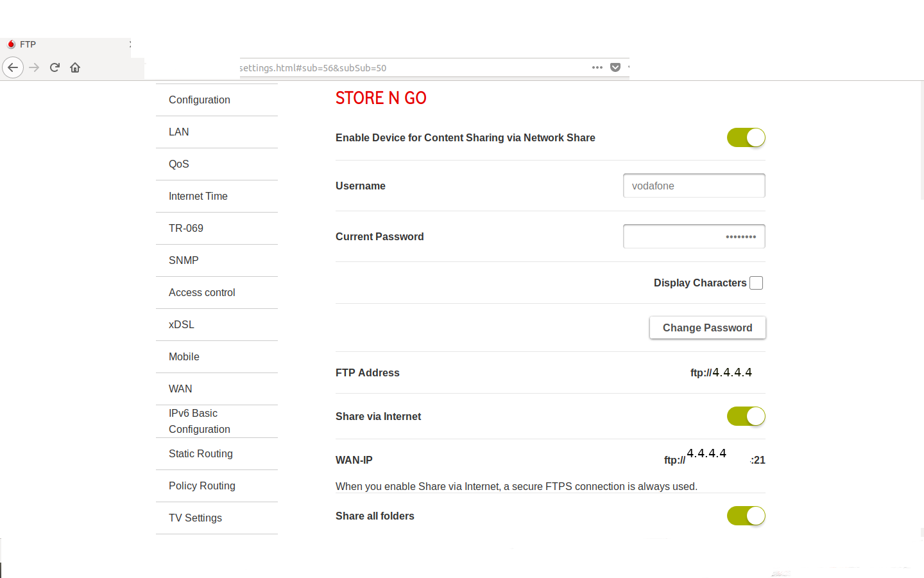The width and height of the screenshot is (924, 578).
Task: Click the Pocket save icon in address bar
Action: [x=615, y=67]
